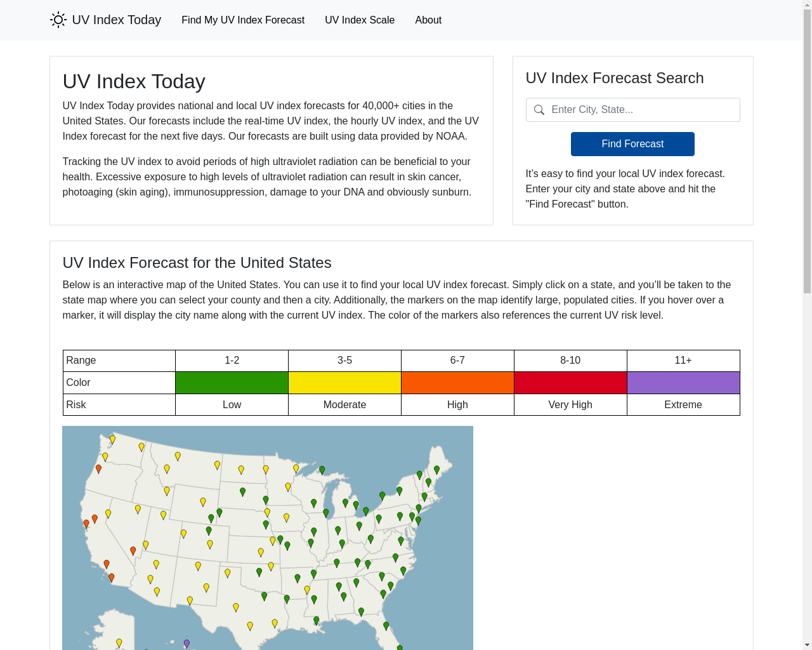This screenshot has width=812, height=650.
Task: Click the yellow marker in southern Texas
Action: click(x=250, y=626)
